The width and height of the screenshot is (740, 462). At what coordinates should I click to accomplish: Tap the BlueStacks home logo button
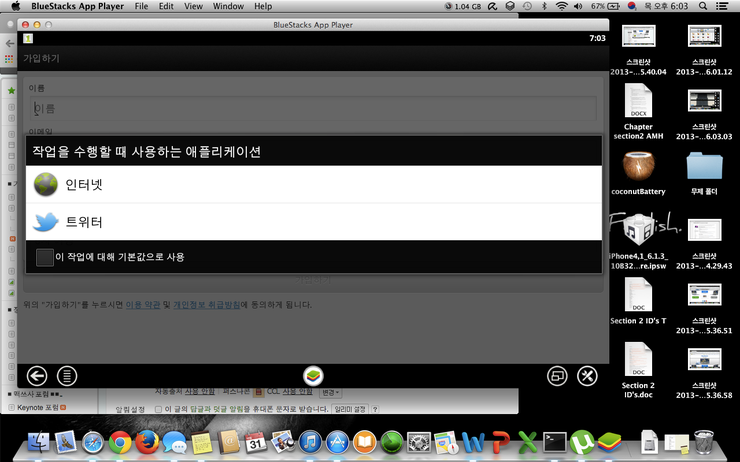click(313, 376)
